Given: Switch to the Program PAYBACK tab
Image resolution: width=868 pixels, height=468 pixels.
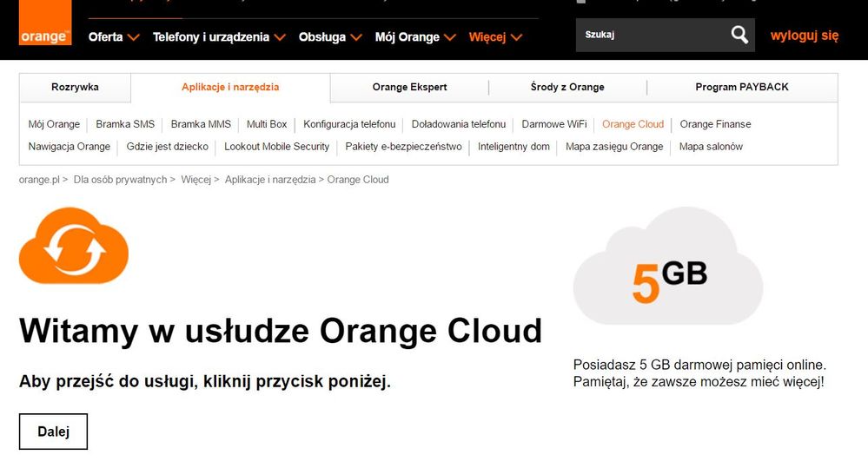Looking at the screenshot, I should pos(742,87).
